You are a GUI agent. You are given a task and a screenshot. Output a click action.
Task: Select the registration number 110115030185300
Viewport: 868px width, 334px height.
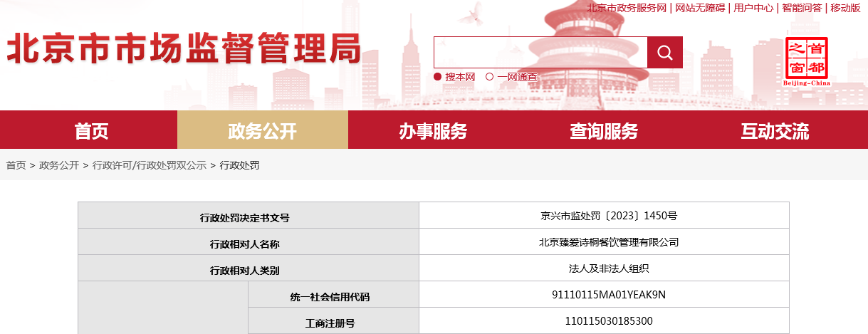(609, 320)
